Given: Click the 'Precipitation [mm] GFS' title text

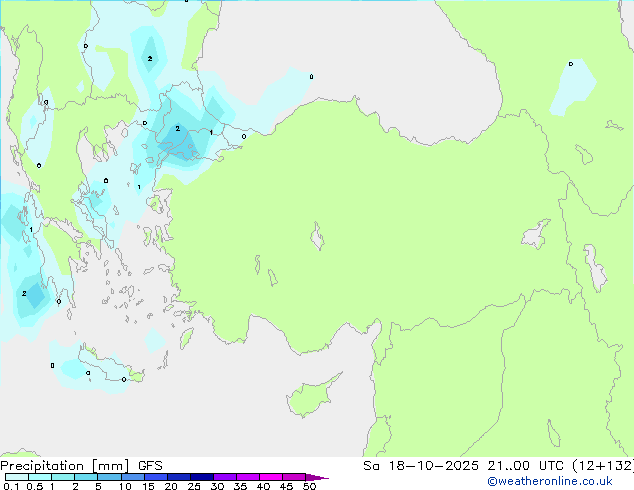Looking at the screenshot, I should [x=81, y=466].
